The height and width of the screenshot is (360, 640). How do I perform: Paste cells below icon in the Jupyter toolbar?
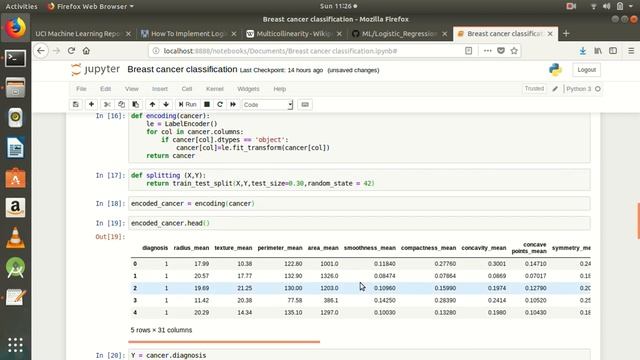point(136,104)
